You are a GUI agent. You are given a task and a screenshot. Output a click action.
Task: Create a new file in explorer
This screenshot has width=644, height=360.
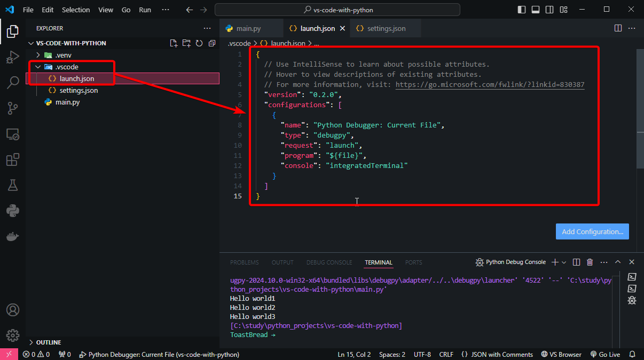174,43
